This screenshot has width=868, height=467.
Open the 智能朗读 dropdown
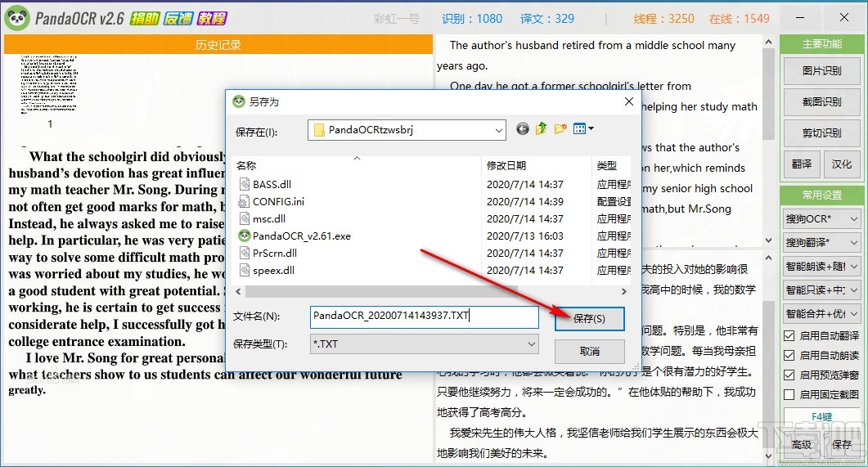click(822, 266)
